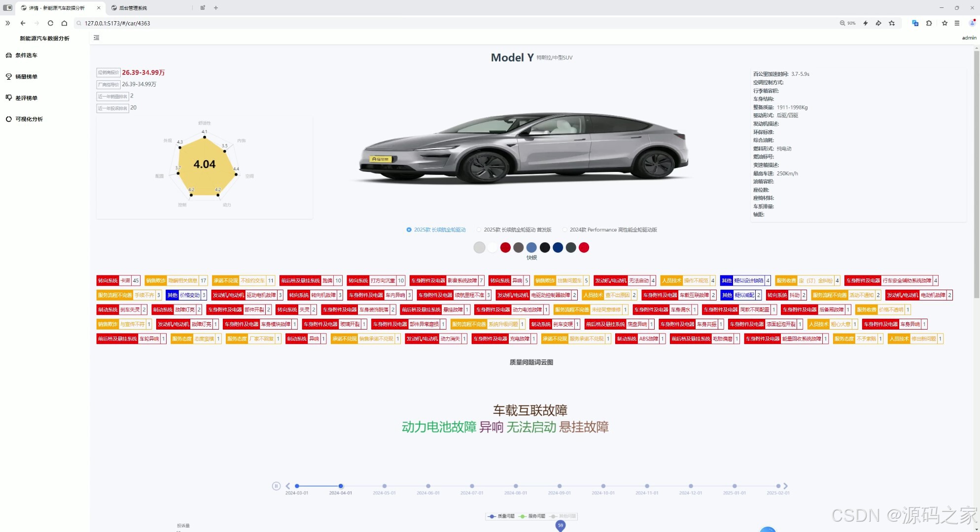980x532 pixels.
Task: Pause the timeline autoplay
Action: pyautogui.click(x=276, y=486)
